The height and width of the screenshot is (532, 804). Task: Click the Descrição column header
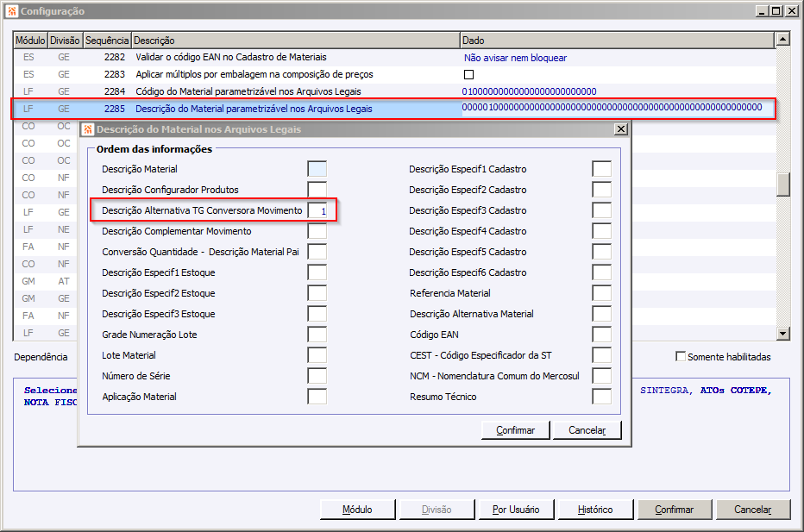coord(295,41)
